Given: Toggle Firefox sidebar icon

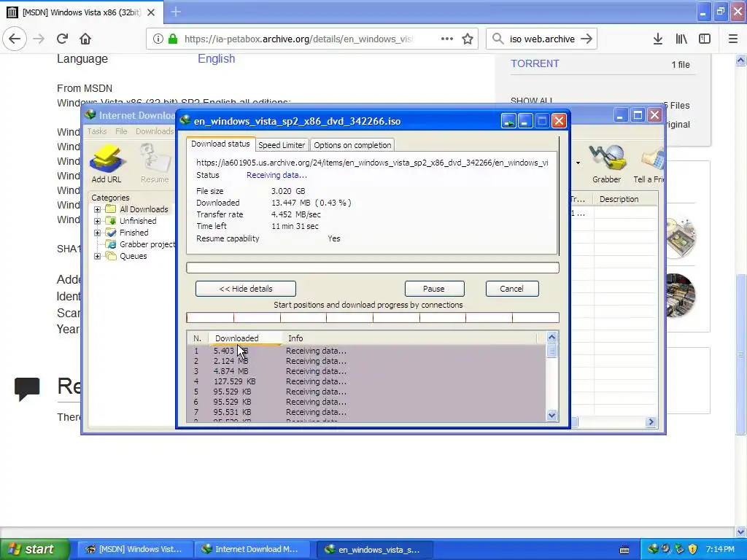Looking at the screenshot, I should 705,39.
